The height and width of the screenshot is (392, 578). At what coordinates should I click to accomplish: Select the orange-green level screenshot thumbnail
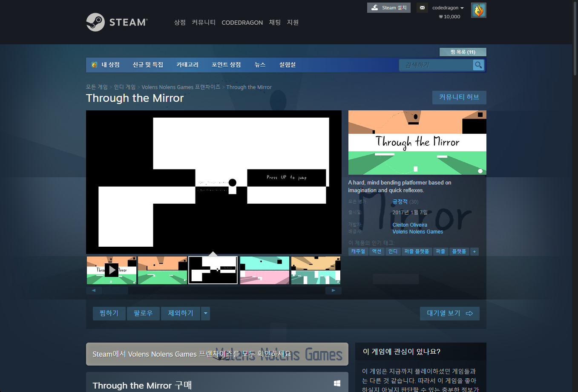point(163,270)
